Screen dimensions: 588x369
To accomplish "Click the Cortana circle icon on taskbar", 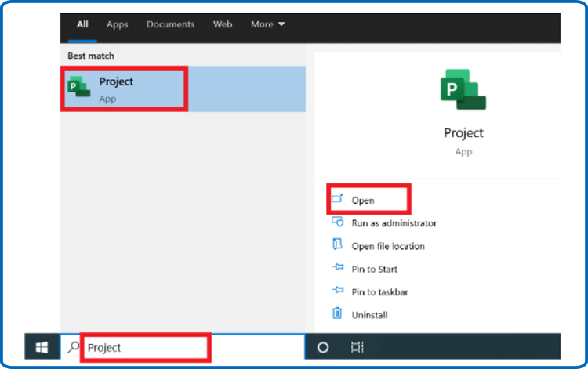I will pyautogui.click(x=323, y=347).
